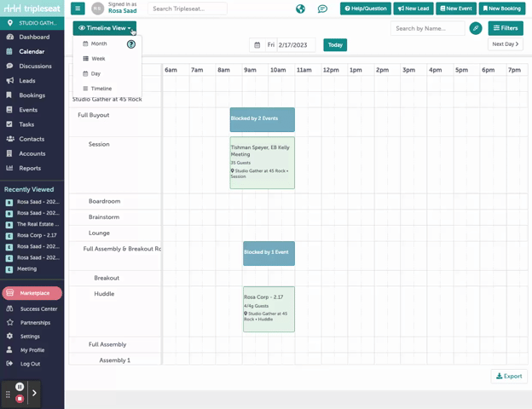Toggle the Timeline View dropdown
The width and height of the screenshot is (532, 409).
click(105, 28)
